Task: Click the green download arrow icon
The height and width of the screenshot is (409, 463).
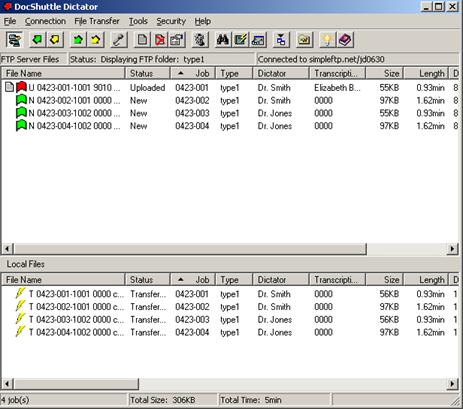Action: coord(37,40)
